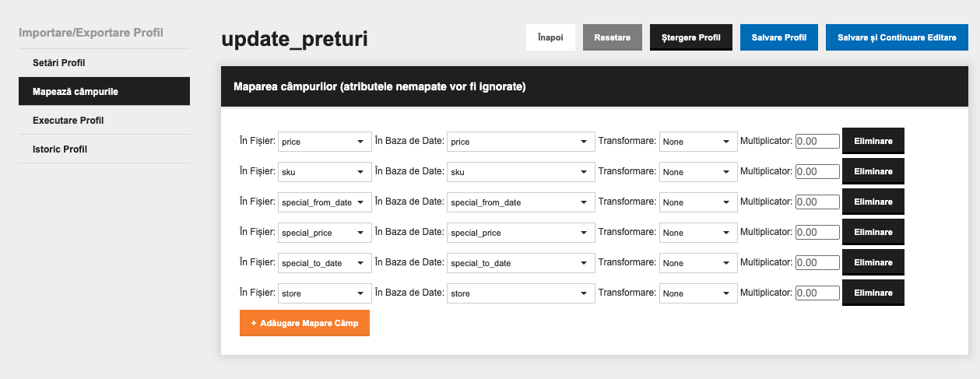Viewport: 980px width, 379px height.
Task: Open În Fișier dropdown showing store
Action: (x=325, y=293)
